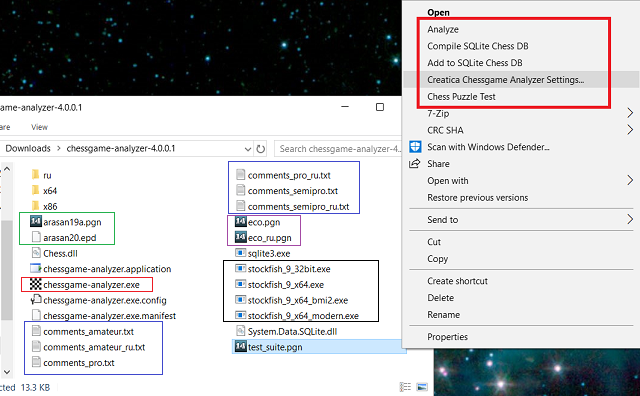Screen dimensions: 640x396
Task: Click chessgame-analyzer-4.0.0.1 breadcrumb segment
Action: [x=121, y=149]
